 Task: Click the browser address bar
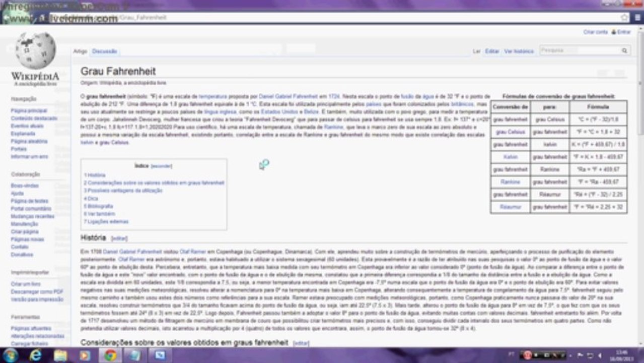[x=322, y=18]
